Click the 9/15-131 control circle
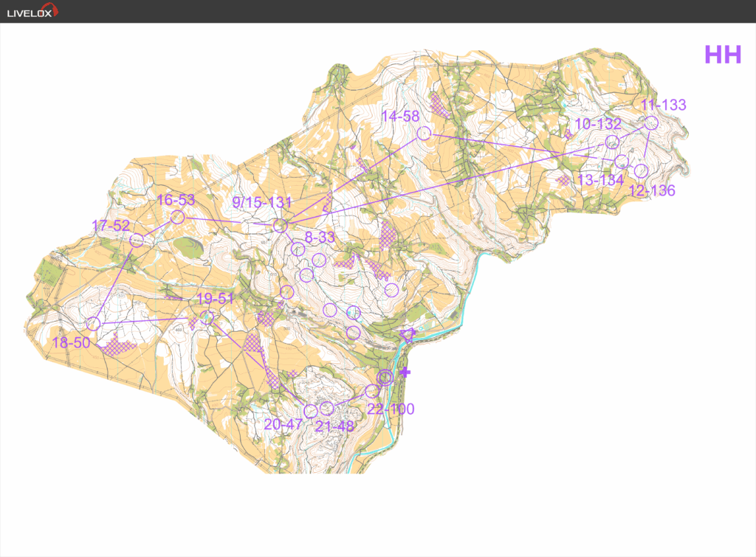 point(280,226)
